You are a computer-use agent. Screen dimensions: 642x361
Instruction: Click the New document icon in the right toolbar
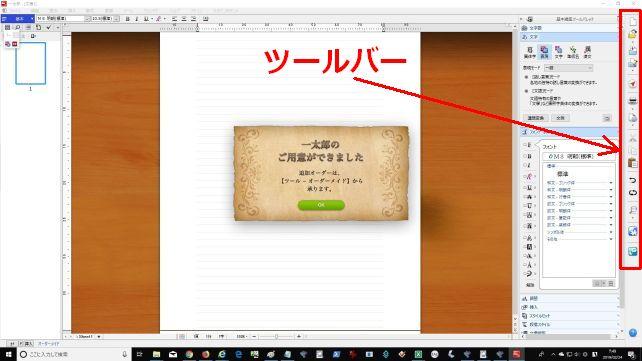[x=633, y=21]
